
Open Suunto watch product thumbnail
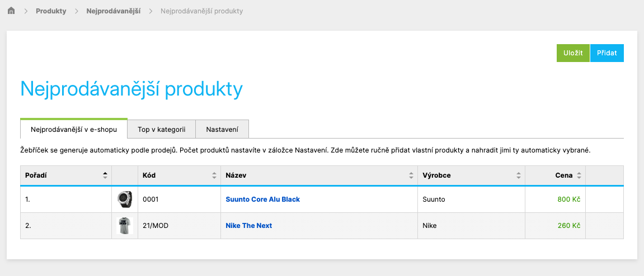(124, 199)
